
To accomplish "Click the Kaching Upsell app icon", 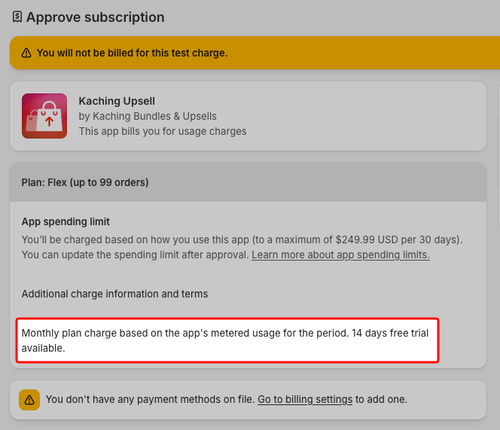I will pyautogui.click(x=44, y=116).
